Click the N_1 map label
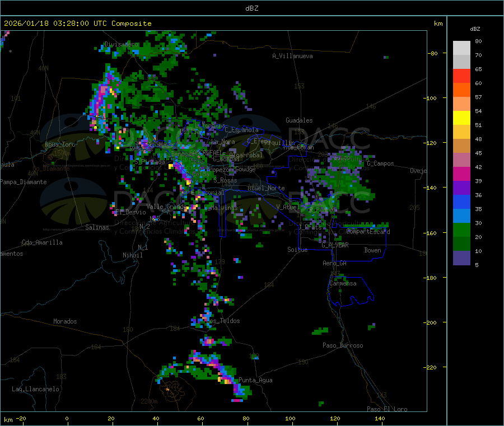The height and width of the screenshot is (426, 504). (143, 247)
